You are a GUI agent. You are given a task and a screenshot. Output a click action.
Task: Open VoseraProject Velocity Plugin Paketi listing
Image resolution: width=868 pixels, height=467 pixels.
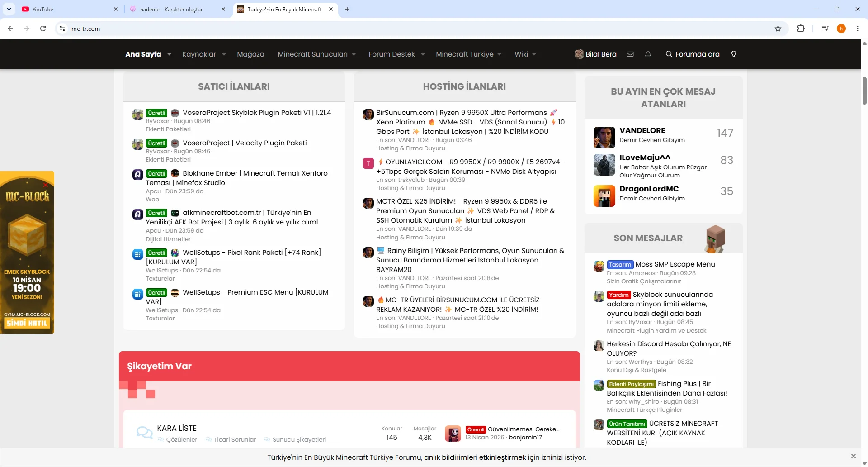point(245,143)
